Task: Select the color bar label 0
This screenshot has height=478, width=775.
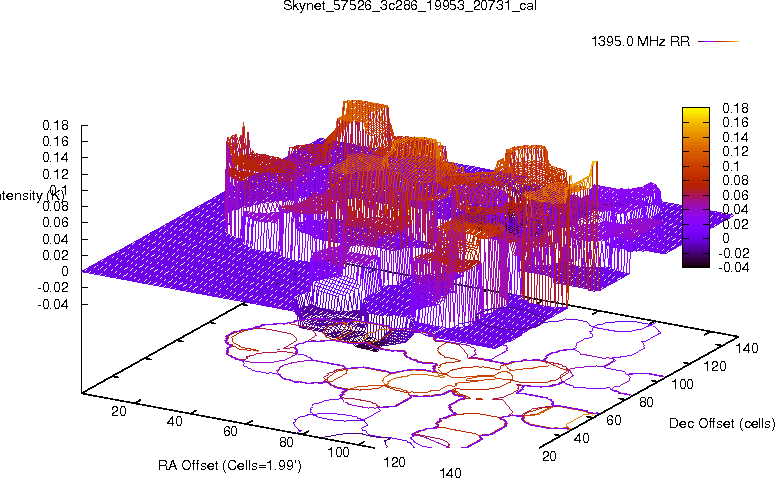Action: (726, 238)
